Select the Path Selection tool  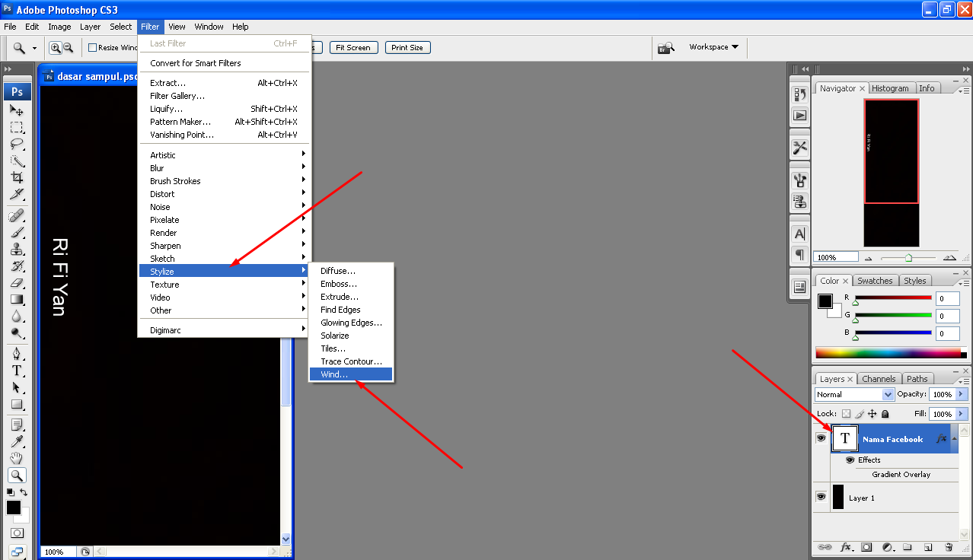17,388
